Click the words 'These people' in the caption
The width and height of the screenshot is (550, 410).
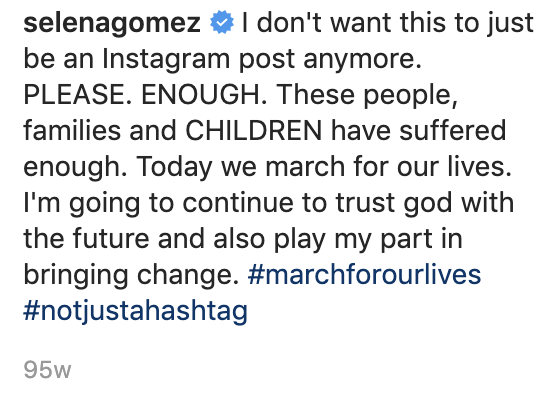367,95
